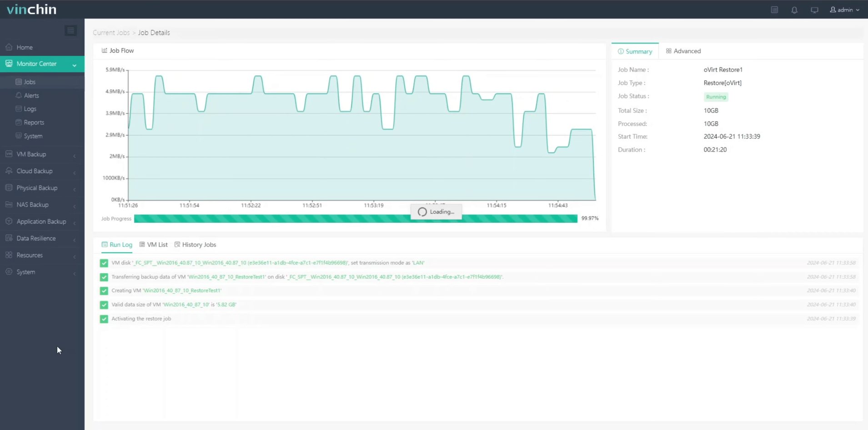
Task: Click the duration value 00:21:20
Action: click(715, 150)
